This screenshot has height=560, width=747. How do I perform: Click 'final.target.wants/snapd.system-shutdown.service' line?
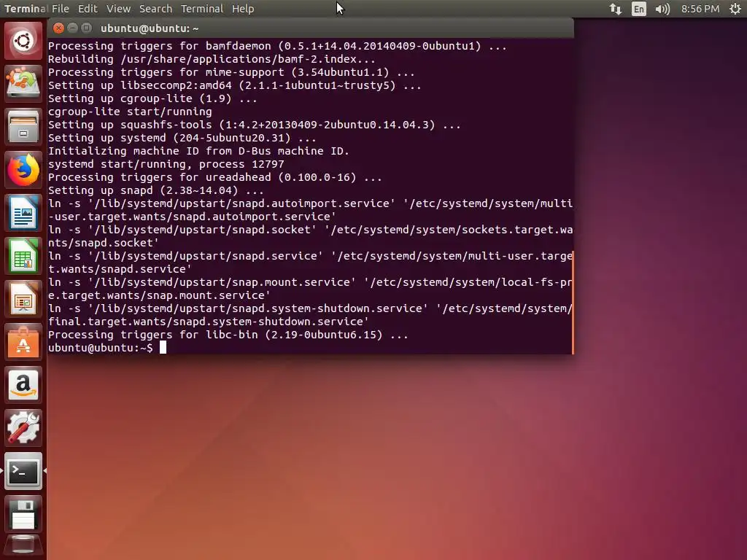tap(209, 322)
